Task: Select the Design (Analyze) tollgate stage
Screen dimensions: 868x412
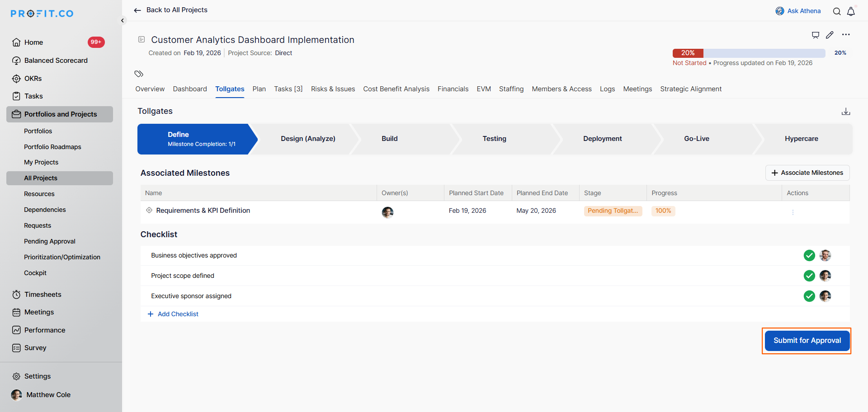Action: pos(308,139)
